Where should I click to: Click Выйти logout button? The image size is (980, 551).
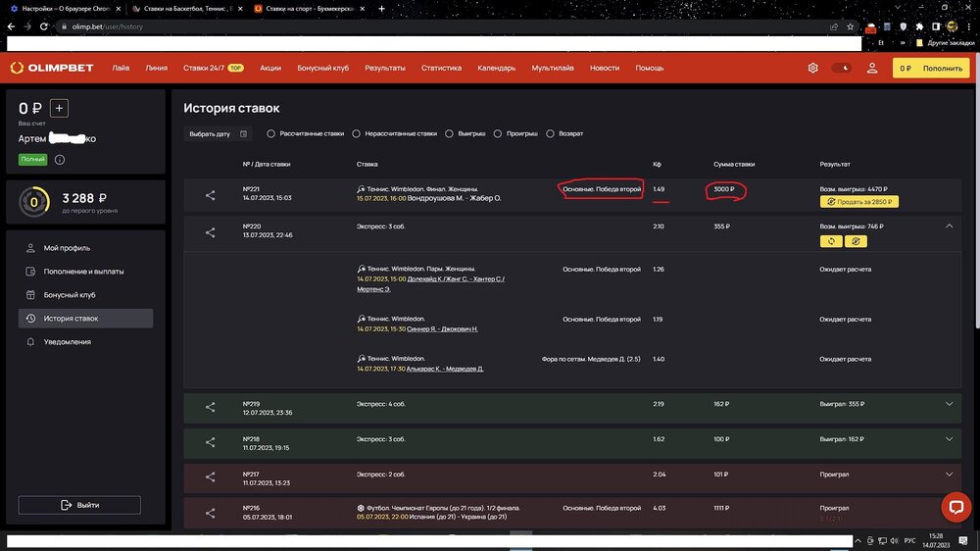(x=79, y=505)
